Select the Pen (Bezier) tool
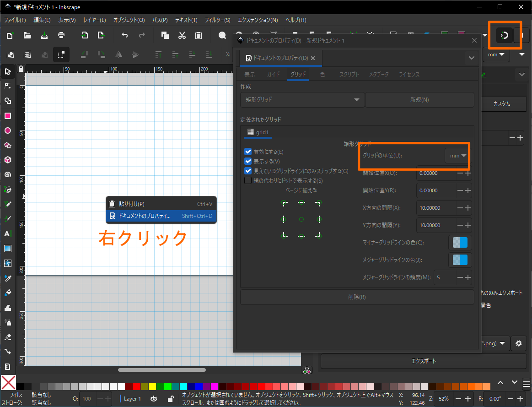Image resolution: width=532 pixels, height=407 pixels. (x=8, y=190)
